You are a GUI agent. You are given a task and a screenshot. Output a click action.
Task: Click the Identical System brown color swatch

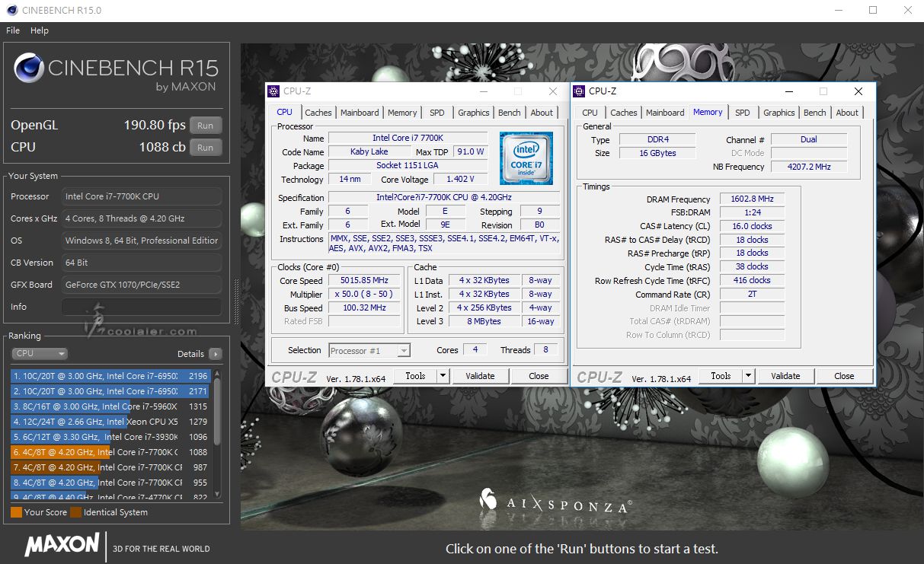(x=75, y=512)
